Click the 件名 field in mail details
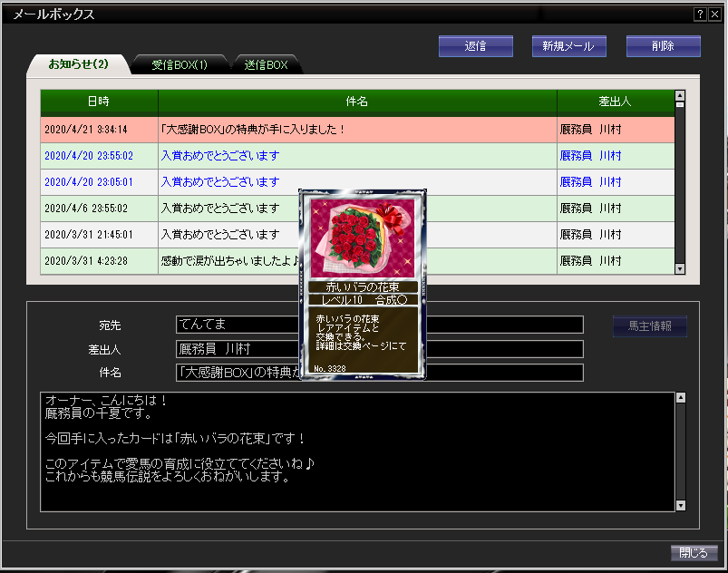The image size is (728, 573). (x=380, y=373)
